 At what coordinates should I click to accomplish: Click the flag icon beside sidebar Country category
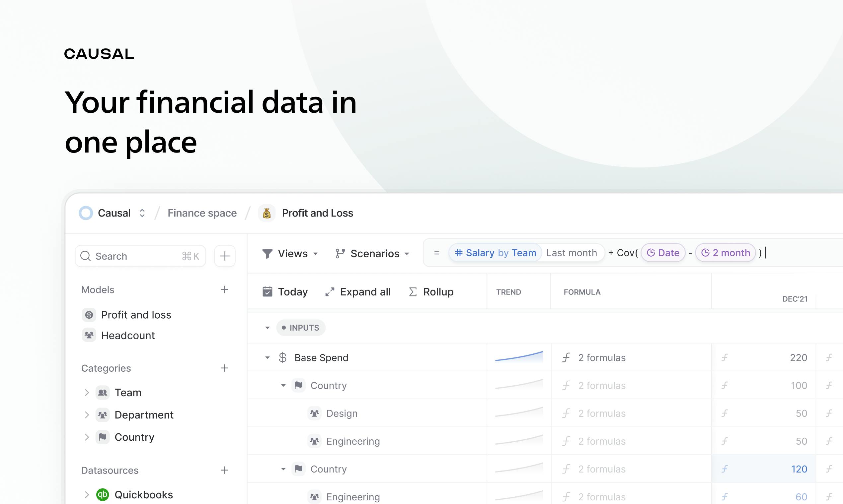pyautogui.click(x=103, y=437)
